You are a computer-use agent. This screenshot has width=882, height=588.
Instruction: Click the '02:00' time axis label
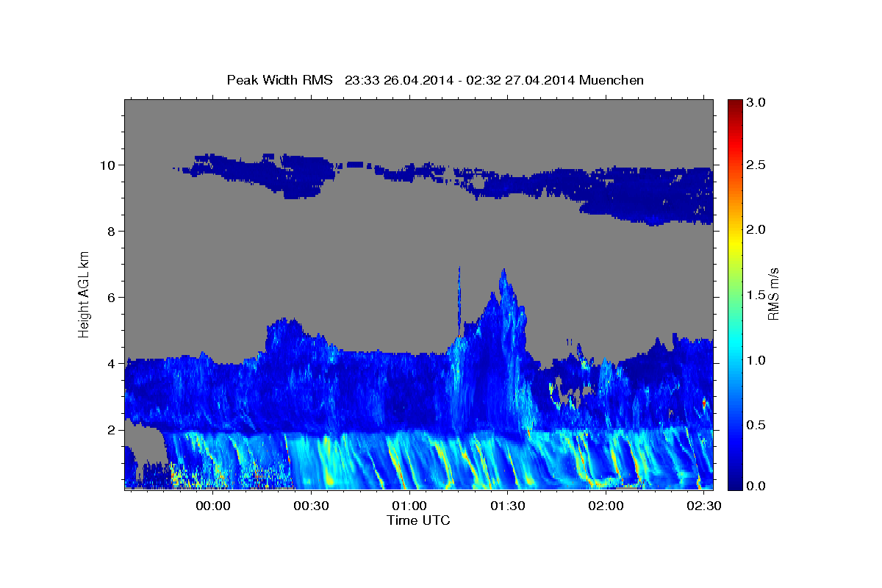point(606,506)
